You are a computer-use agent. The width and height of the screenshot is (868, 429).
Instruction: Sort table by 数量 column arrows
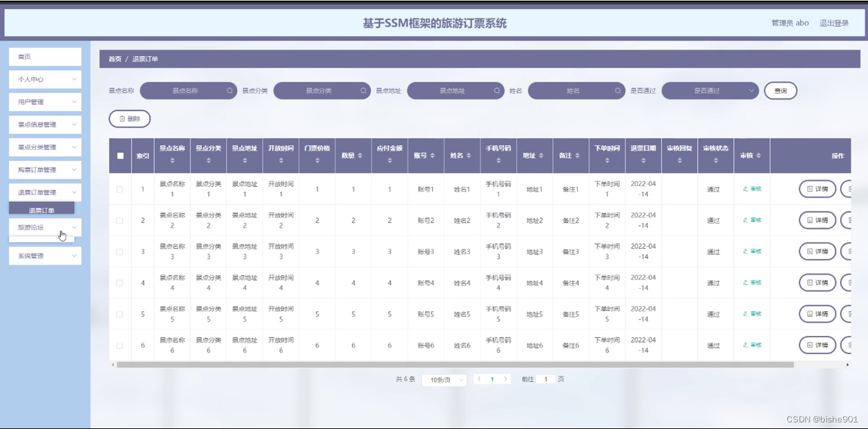(x=360, y=156)
